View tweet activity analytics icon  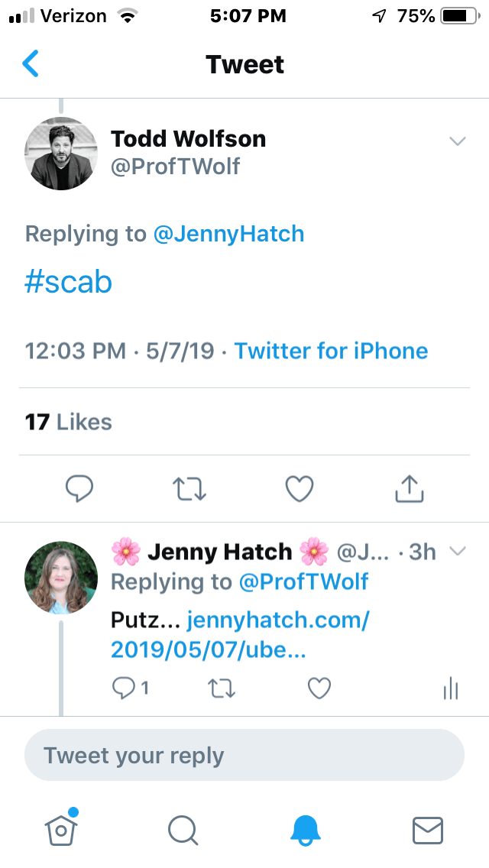point(450,688)
